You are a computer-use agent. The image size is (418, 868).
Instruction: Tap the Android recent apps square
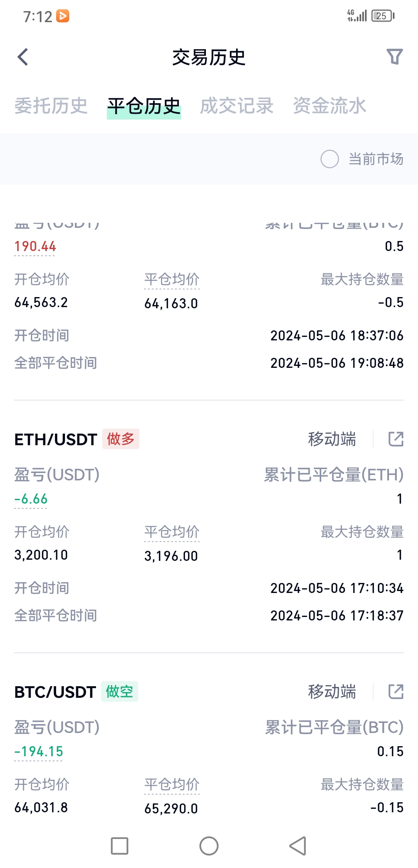coord(120,846)
